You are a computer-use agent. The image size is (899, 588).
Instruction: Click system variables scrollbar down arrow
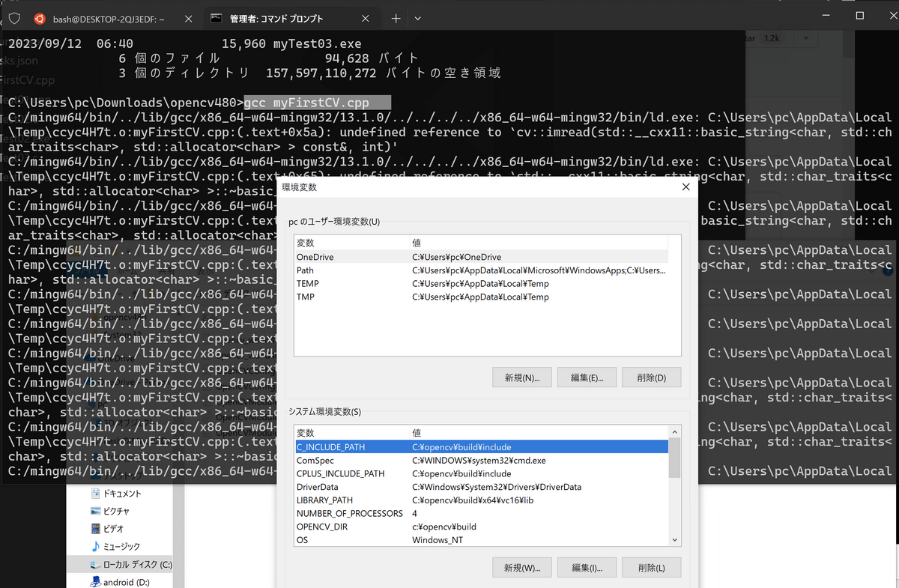pos(675,539)
